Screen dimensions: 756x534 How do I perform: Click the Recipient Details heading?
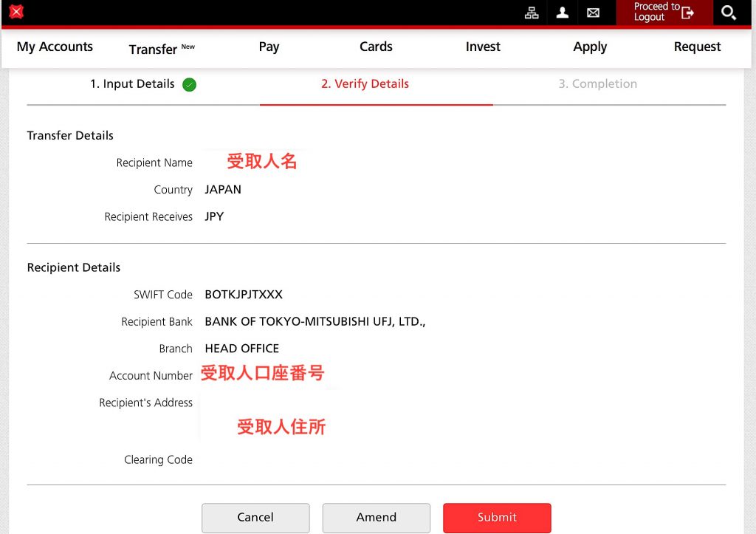(74, 267)
